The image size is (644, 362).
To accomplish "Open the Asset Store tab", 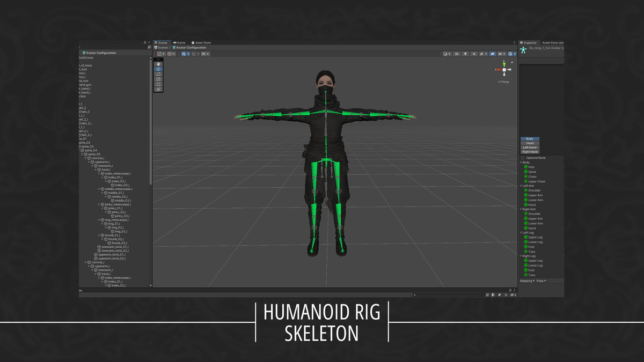I will pos(201,42).
